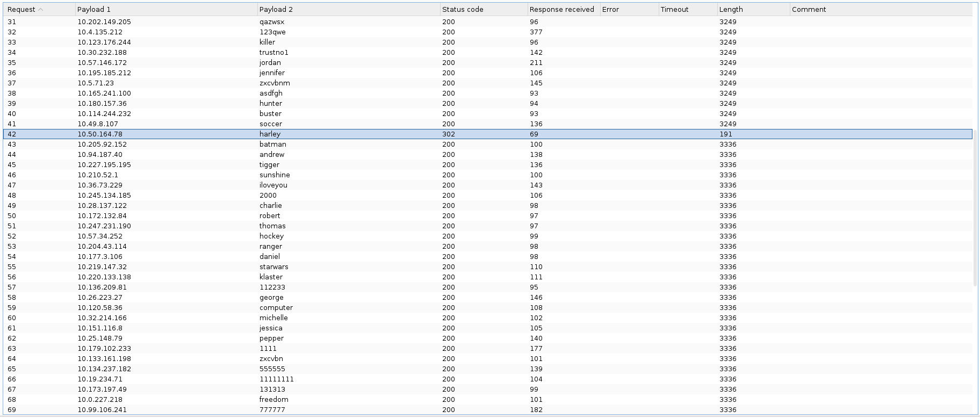The image size is (980, 418).
Task: Sort results by Payload 1 column
Action: (94, 10)
